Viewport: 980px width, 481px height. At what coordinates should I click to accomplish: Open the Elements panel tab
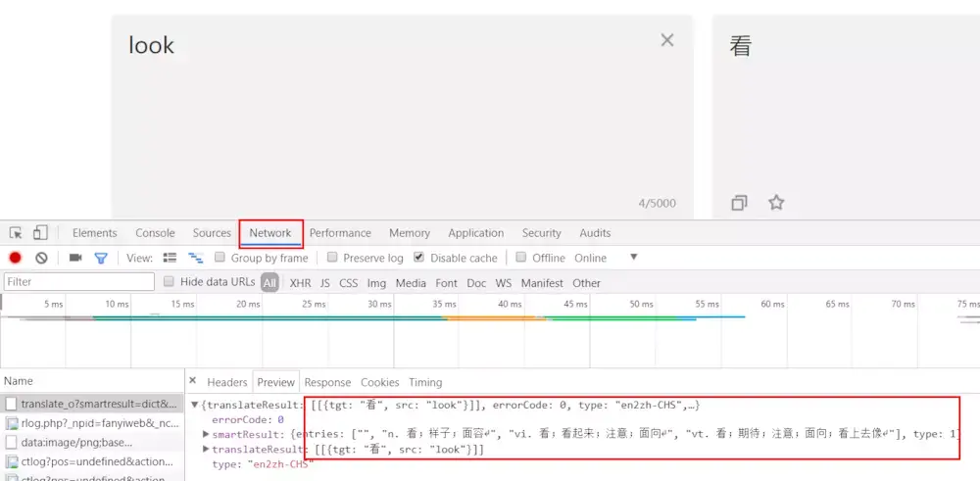point(94,233)
